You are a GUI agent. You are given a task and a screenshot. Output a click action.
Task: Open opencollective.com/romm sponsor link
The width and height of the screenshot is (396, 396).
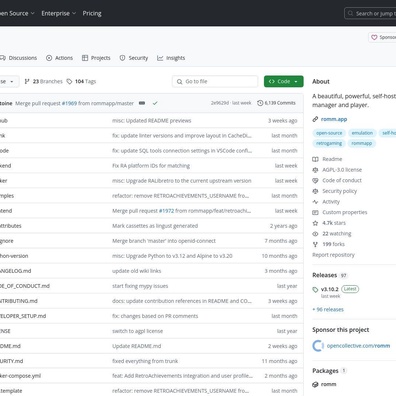click(x=358, y=346)
